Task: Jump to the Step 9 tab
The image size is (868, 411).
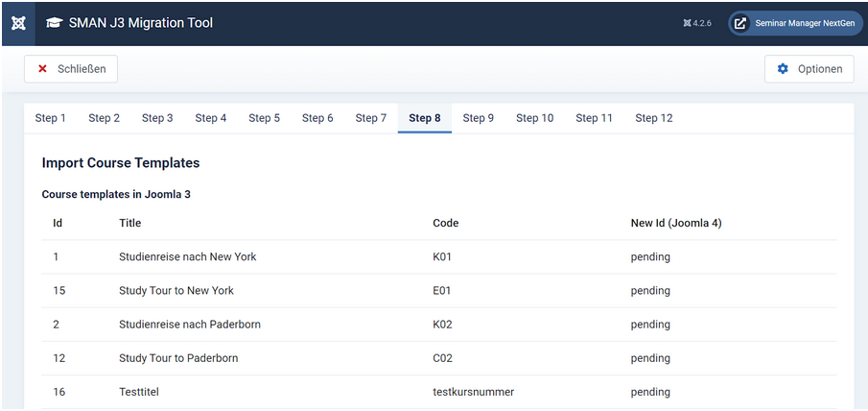Action: 479,118
